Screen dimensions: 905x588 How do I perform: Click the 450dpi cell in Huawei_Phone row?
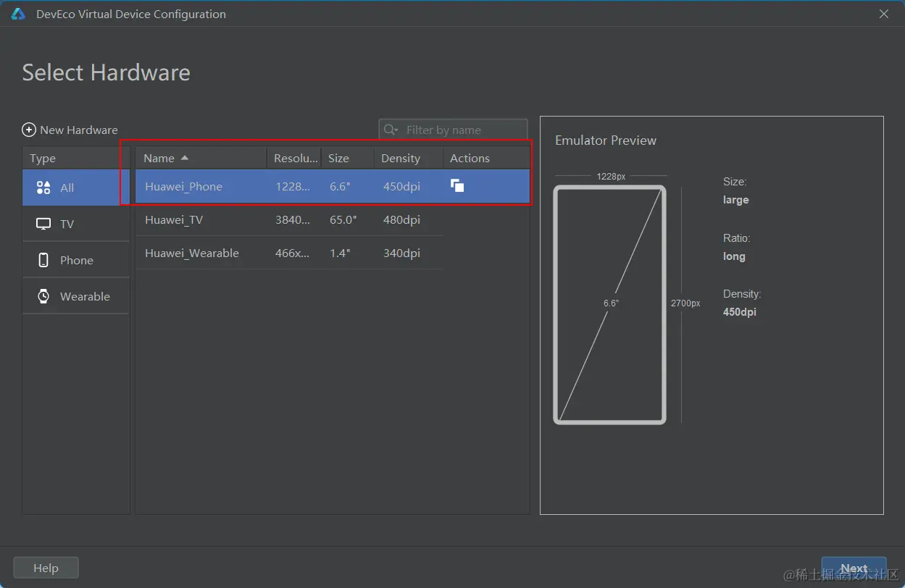pyautogui.click(x=401, y=186)
